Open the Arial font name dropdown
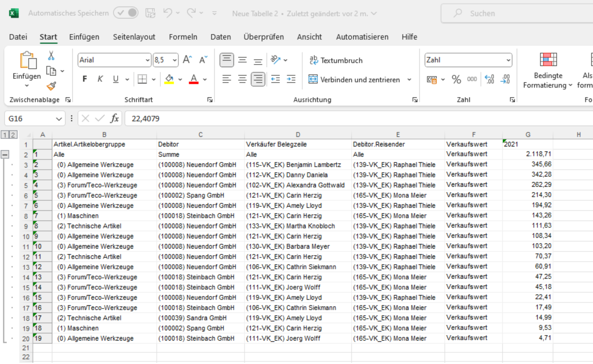 pyautogui.click(x=148, y=60)
